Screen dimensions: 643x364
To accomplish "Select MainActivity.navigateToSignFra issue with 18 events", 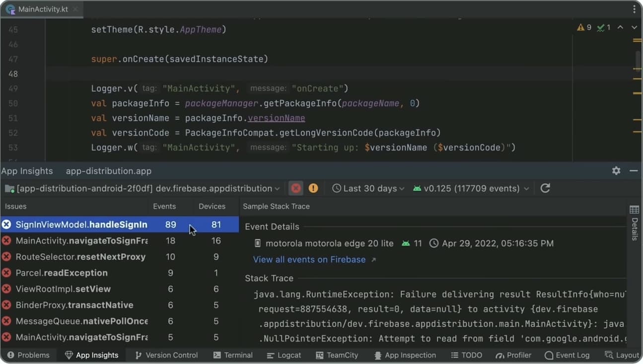I will click(119, 241).
